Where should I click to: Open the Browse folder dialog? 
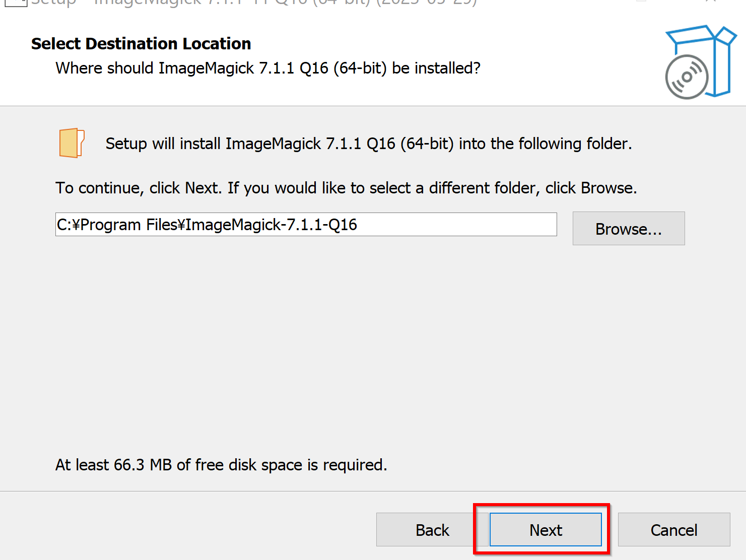[629, 229]
